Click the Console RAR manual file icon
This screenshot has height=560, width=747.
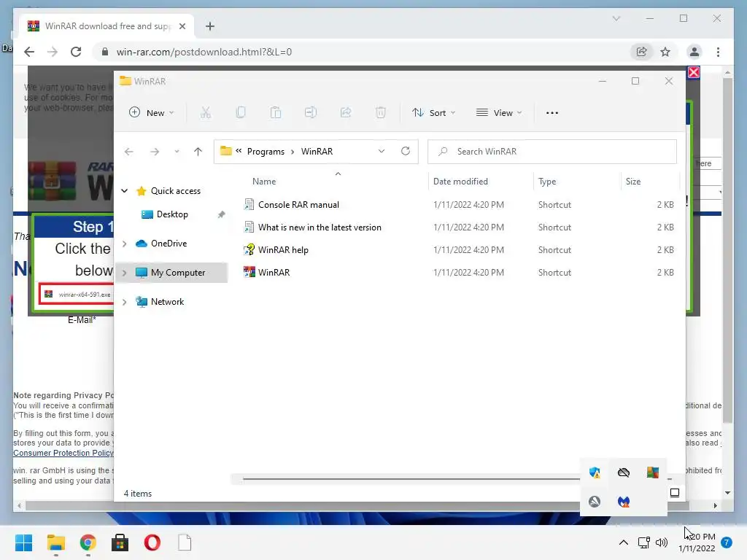[x=249, y=204]
